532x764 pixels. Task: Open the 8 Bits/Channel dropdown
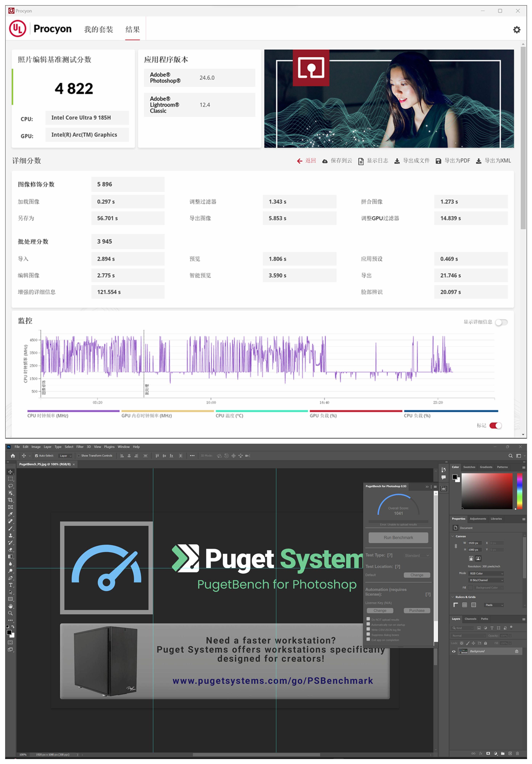[486, 580]
